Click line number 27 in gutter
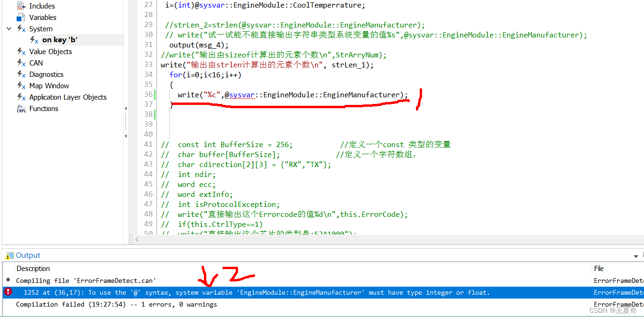The height and width of the screenshot is (318, 644). (x=148, y=5)
